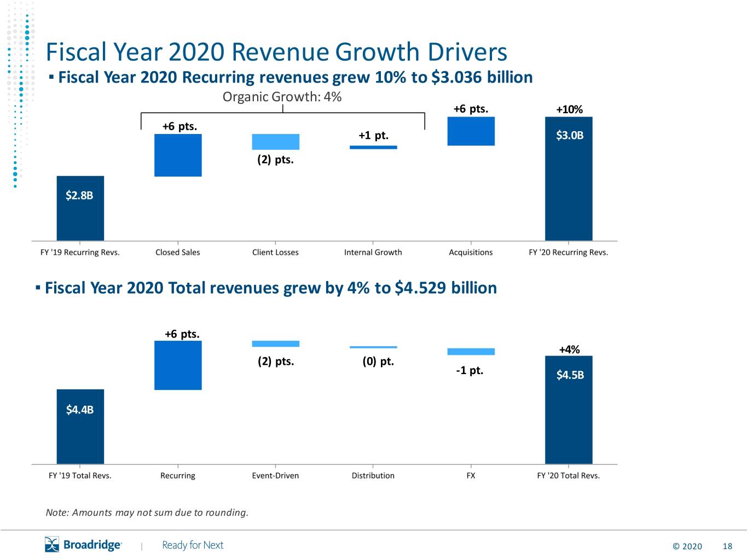Image resolution: width=747 pixels, height=560 pixels.
Task: Click the thin Distribution bar
Action: tap(373, 347)
